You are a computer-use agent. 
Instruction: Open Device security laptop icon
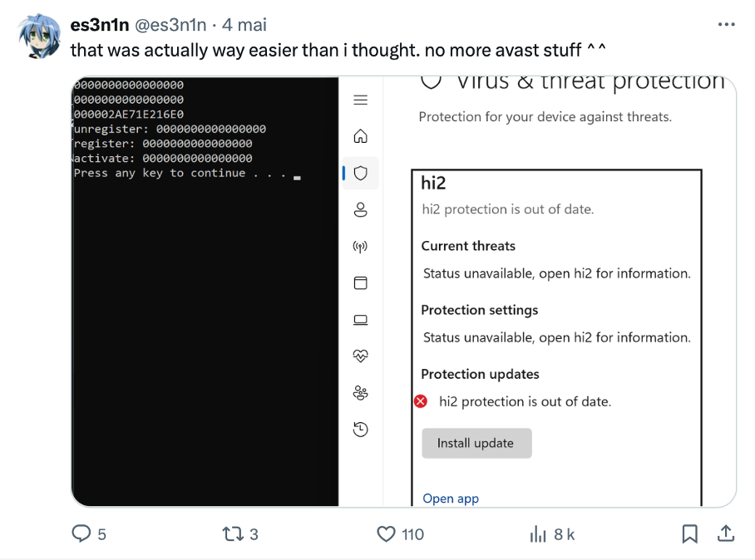click(x=360, y=320)
